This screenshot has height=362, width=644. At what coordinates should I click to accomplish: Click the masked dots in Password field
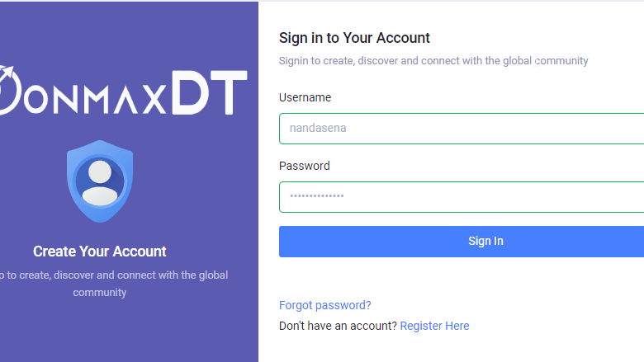point(316,197)
